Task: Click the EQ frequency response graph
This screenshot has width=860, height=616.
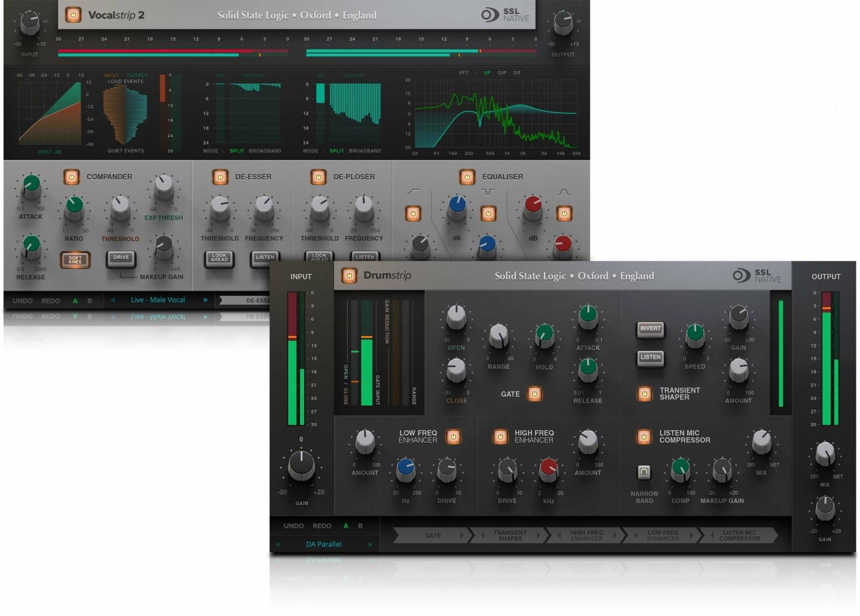Action: click(x=495, y=113)
